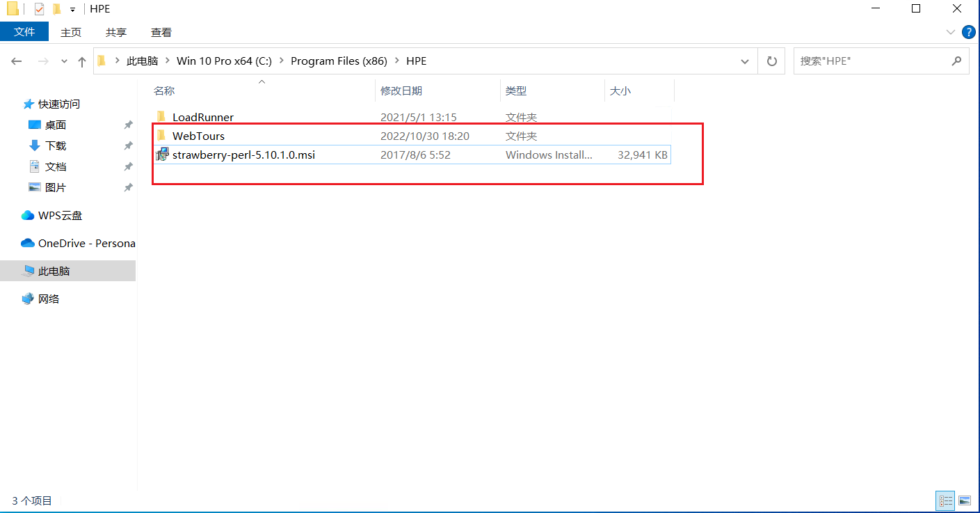Click the 2021/5/1 13:15 date cell
The width and height of the screenshot is (980, 513).
point(419,117)
